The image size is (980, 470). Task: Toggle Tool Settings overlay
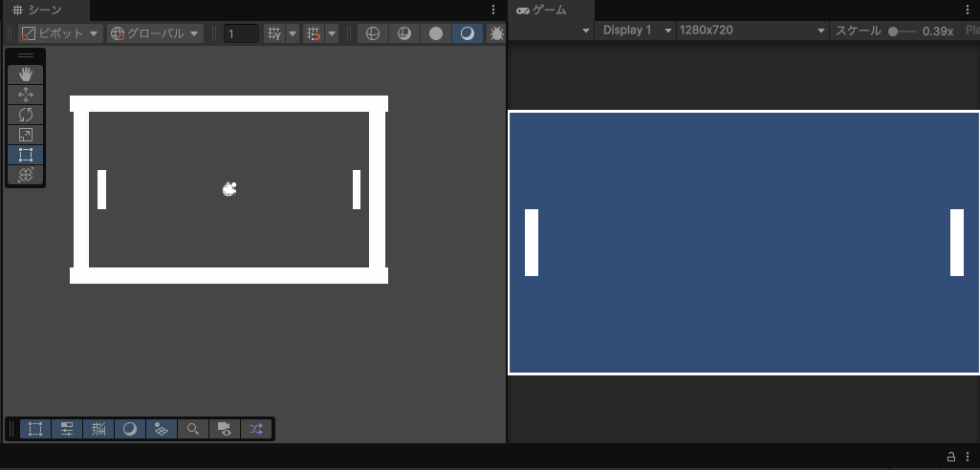[x=67, y=429]
